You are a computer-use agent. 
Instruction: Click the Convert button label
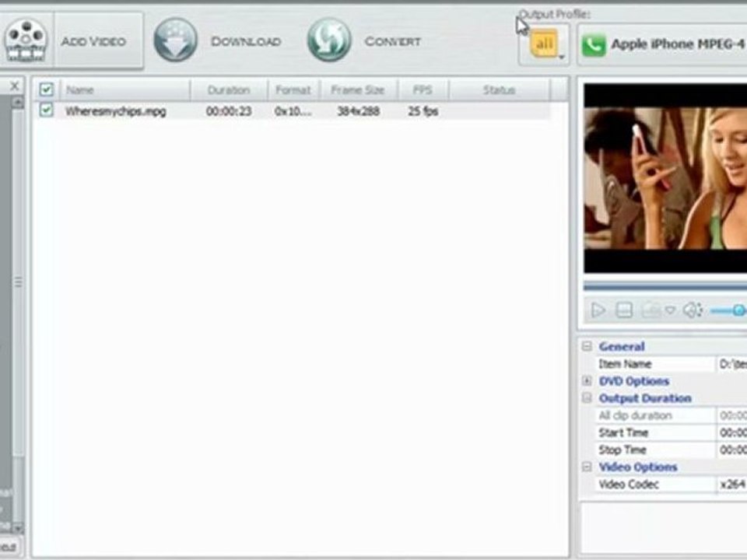392,41
